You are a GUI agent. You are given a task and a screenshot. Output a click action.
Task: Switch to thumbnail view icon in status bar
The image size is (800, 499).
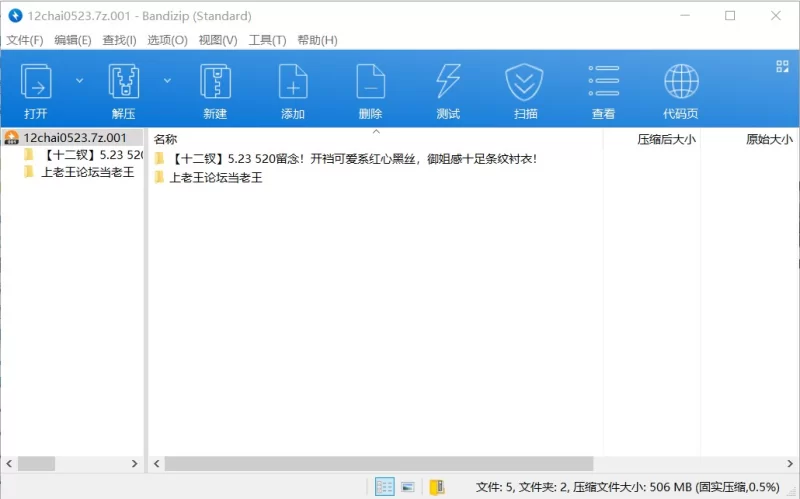click(408, 487)
